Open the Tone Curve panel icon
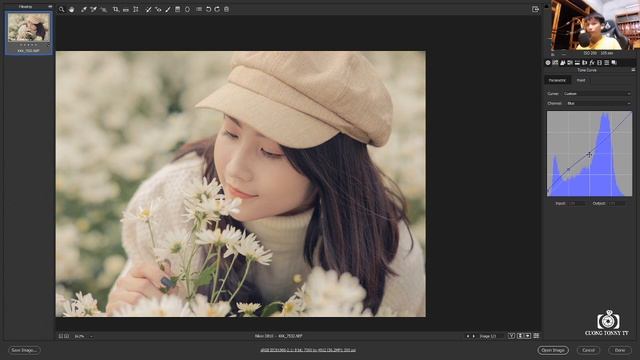Viewport: 640px width, 360px height. (555, 63)
